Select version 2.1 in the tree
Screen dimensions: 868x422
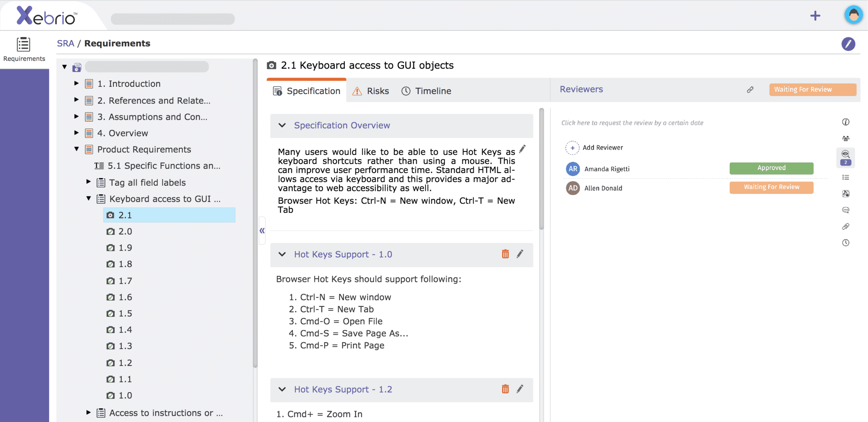coord(169,215)
